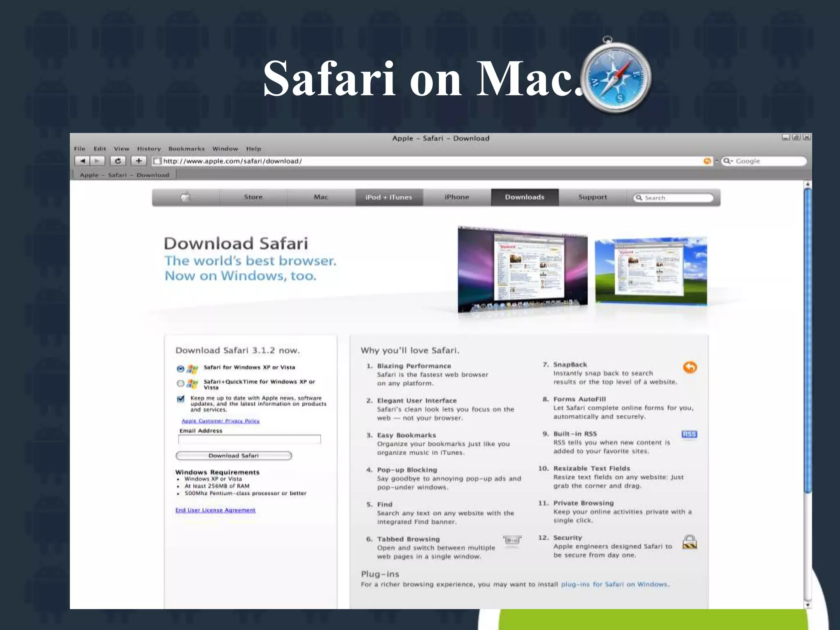This screenshot has width=840, height=630.
Task: Open the Apple Customer Privacy Policy link
Action: 221,421
